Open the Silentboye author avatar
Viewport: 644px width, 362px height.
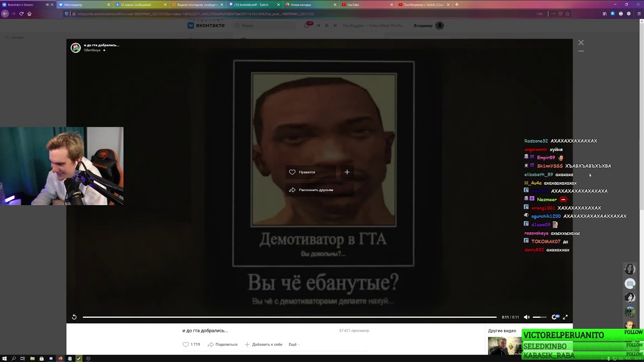(x=75, y=48)
